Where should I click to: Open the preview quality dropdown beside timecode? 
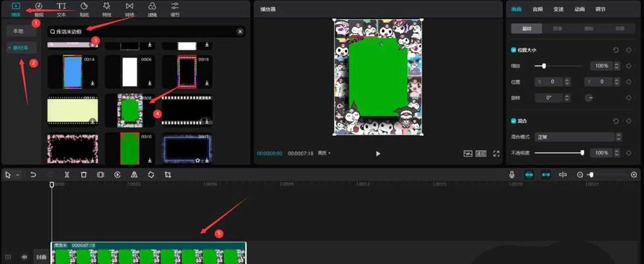pos(324,153)
